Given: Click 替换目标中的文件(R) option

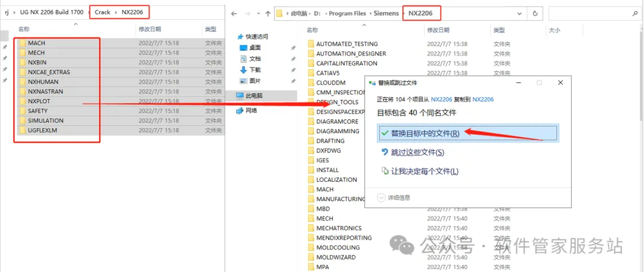Looking at the screenshot, I should click(x=468, y=133).
